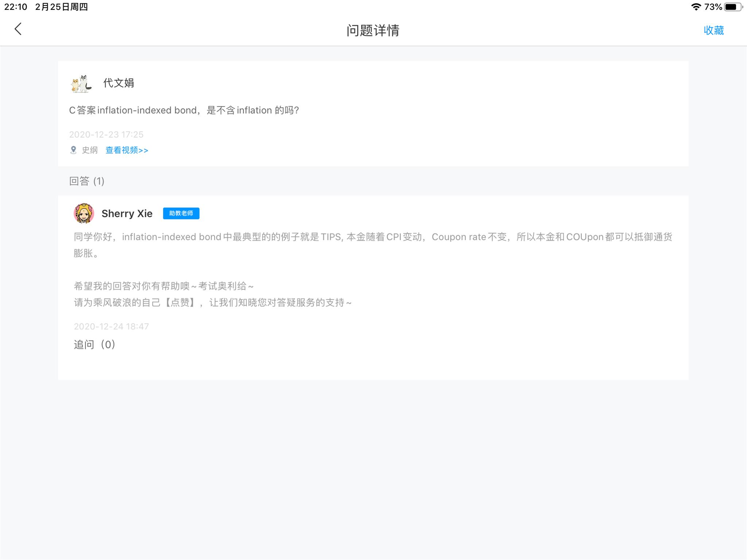Tap username Sherry Xie
The width and height of the screenshot is (747, 560).
click(x=127, y=214)
